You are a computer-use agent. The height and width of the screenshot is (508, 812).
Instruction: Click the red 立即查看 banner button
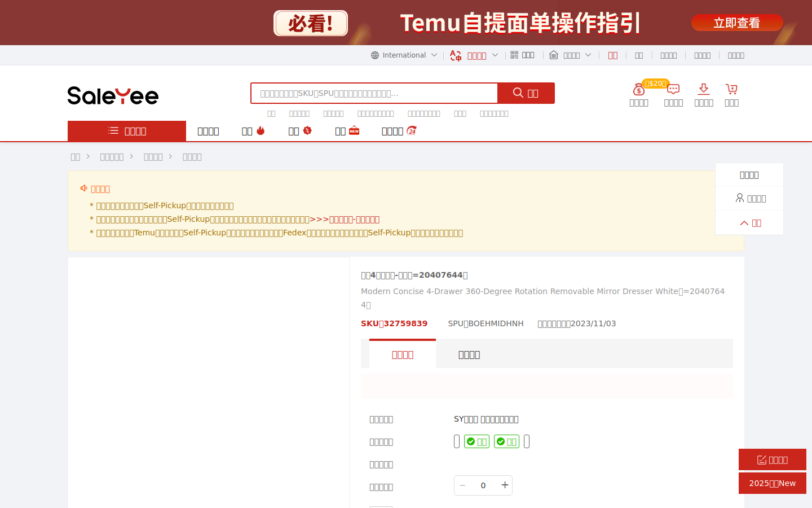[x=736, y=23]
